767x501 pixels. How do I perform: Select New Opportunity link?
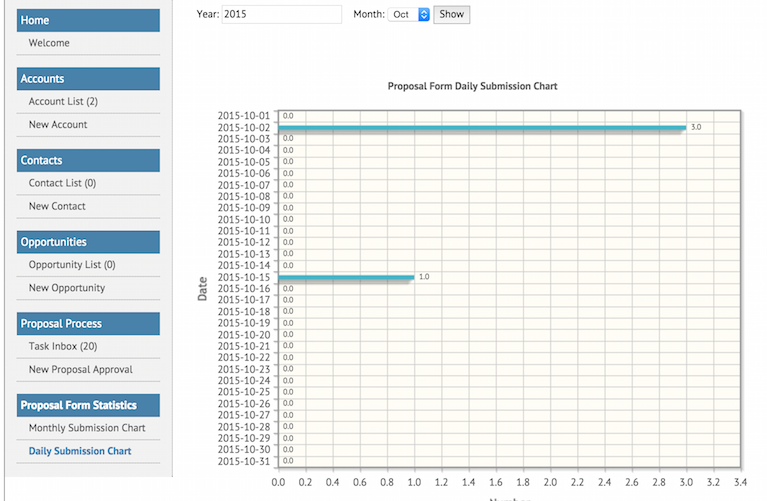67,288
